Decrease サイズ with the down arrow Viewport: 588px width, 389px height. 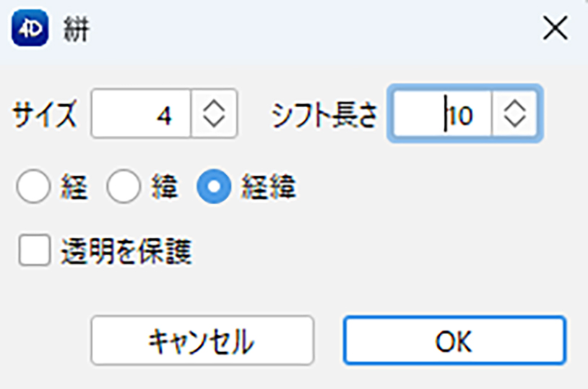click(x=214, y=121)
